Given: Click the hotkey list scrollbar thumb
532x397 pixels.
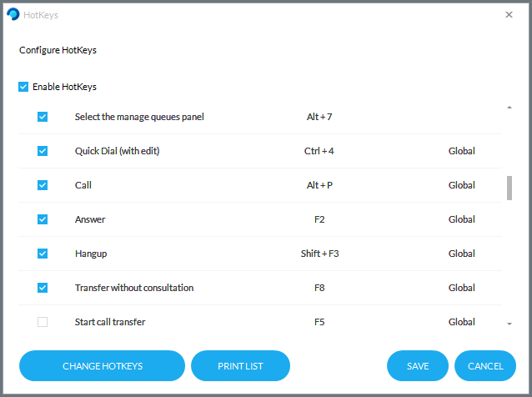Looking at the screenshot, I should coord(509,188).
